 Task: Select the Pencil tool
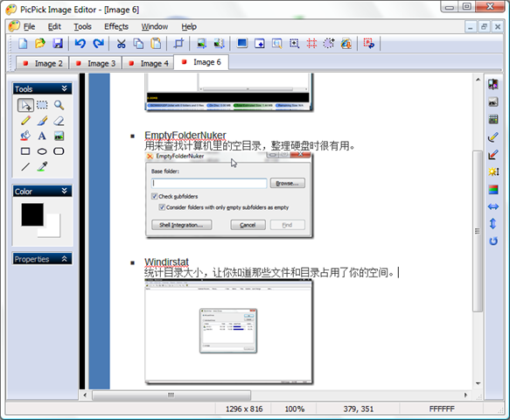coord(25,121)
